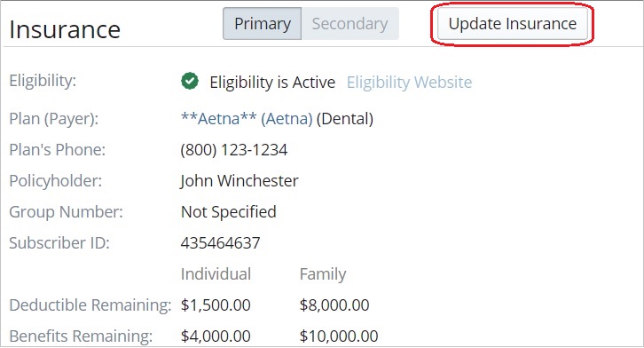Click the Group Number Not Specified value
Image resolution: width=644 pixels, height=348 pixels.
click(228, 212)
